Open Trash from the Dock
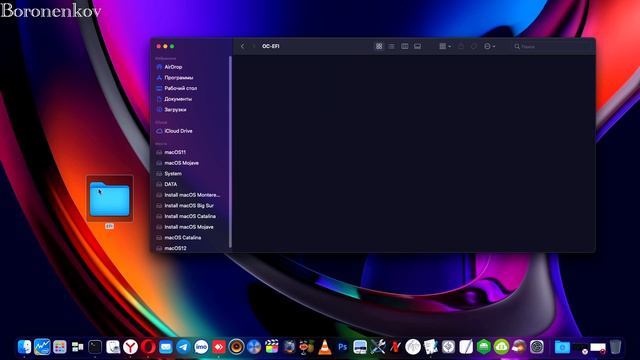The image size is (640, 360). (x=616, y=347)
